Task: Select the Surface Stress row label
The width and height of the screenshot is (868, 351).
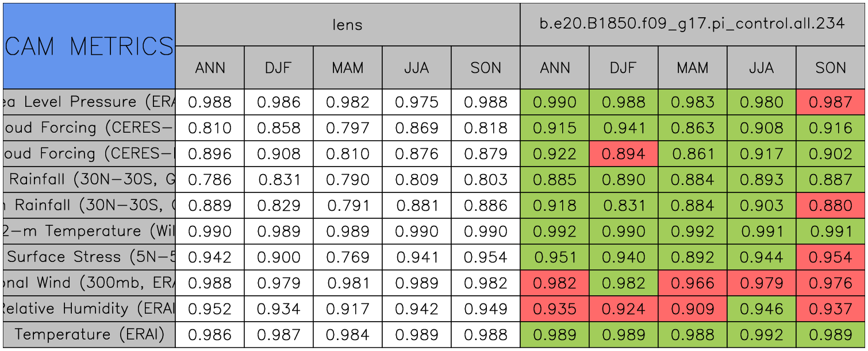Action: tap(89, 257)
